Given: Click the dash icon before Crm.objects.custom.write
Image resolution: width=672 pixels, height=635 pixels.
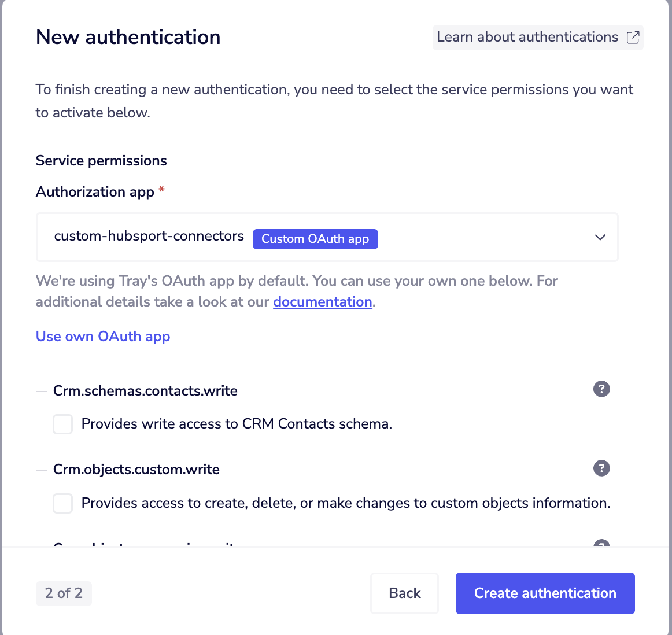Looking at the screenshot, I should pyautogui.click(x=40, y=470).
